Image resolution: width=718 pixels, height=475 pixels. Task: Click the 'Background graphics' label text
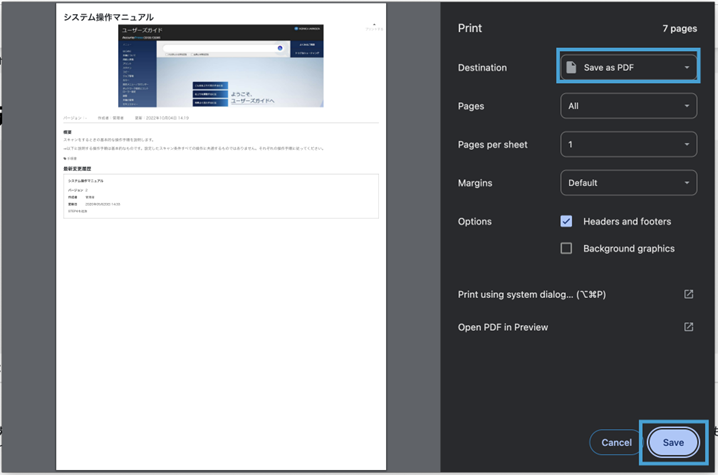[628, 248]
